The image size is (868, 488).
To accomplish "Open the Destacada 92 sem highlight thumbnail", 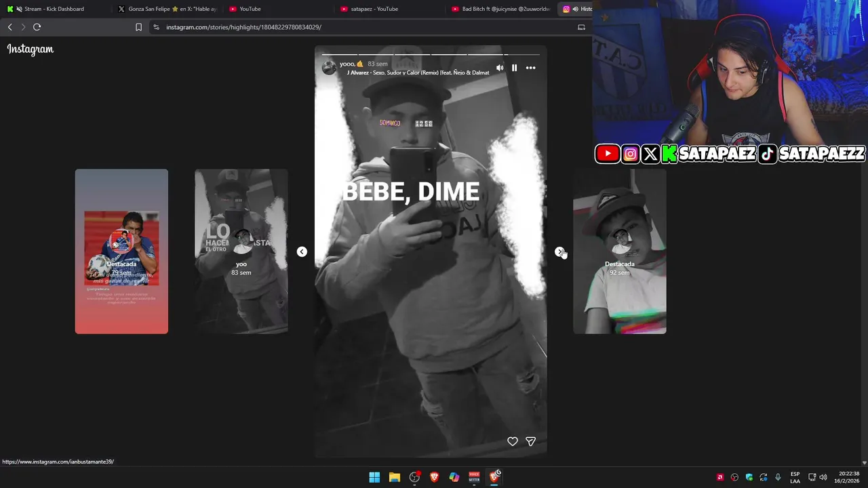I will coord(620,251).
